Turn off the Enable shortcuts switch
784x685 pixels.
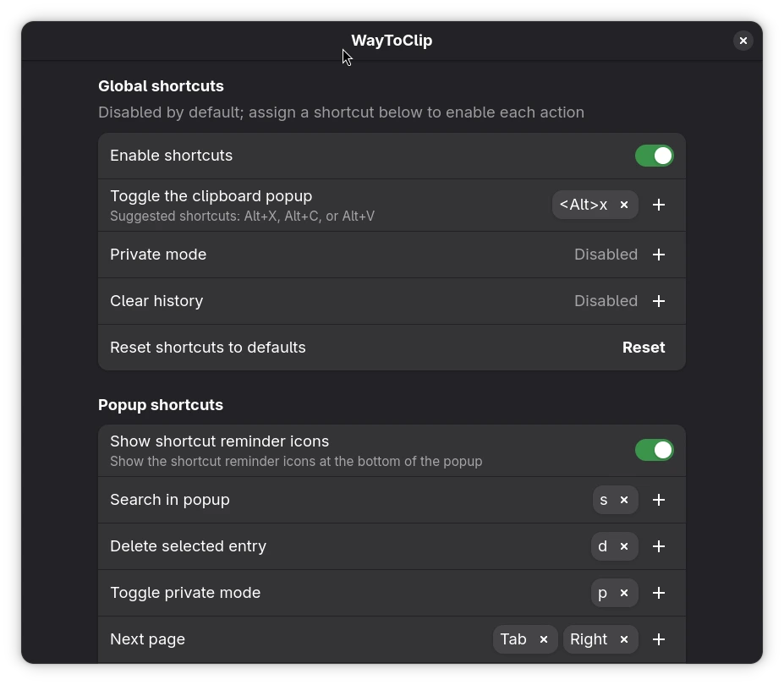pyautogui.click(x=654, y=156)
